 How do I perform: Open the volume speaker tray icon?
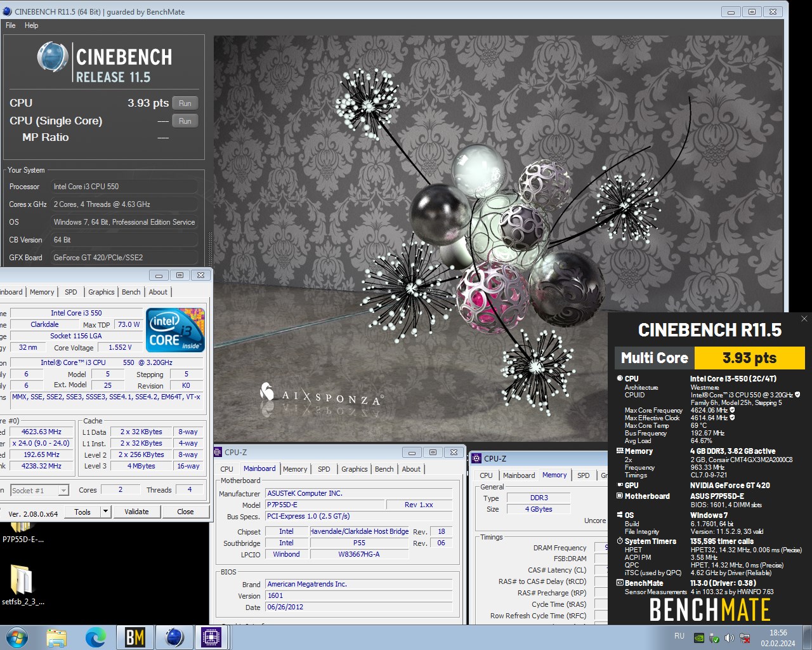click(729, 638)
